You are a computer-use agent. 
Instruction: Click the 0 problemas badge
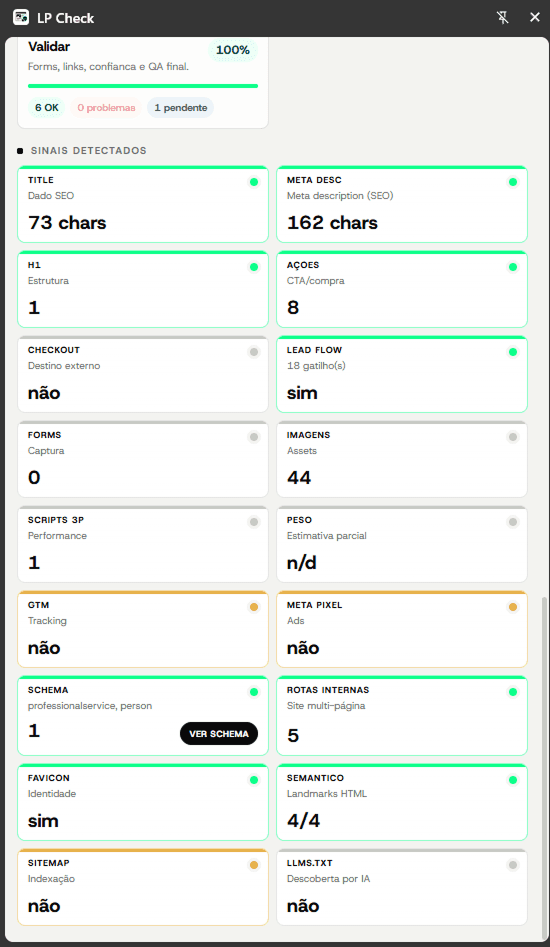(106, 108)
